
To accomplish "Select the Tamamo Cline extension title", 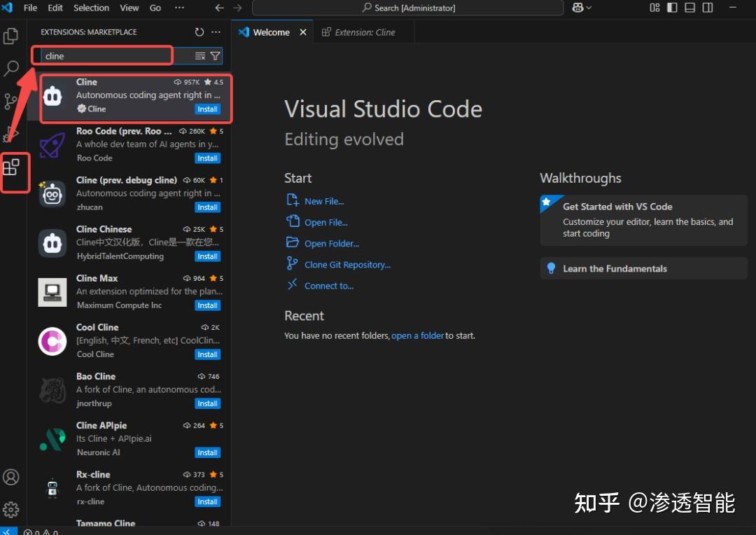I will tap(105, 523).
